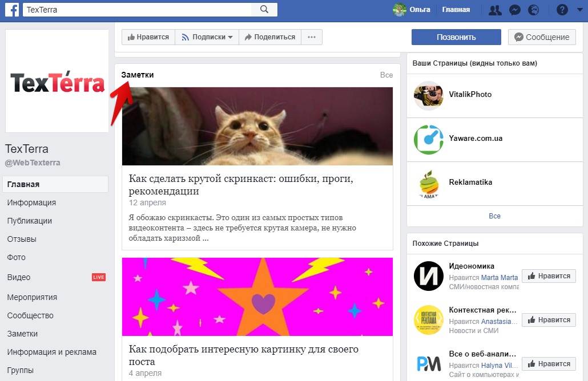View all notes via Все link

(x=386, y=75)
